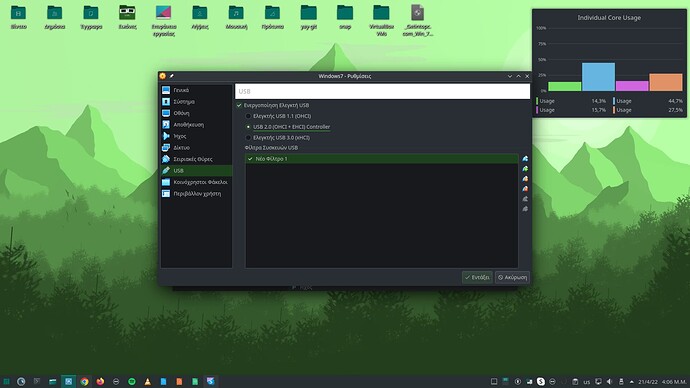690x388 pixels.
Task: Add USB filter from connected device
Action: pos(525,169)
